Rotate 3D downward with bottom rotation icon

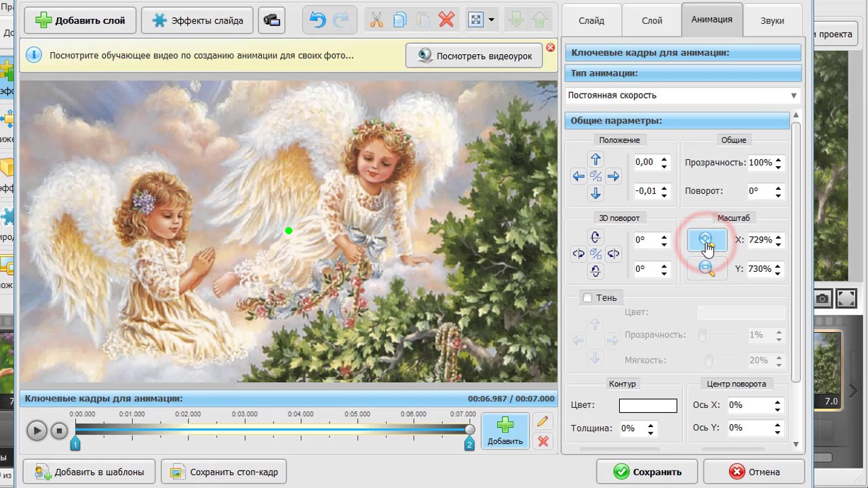[x=595, y=271]
